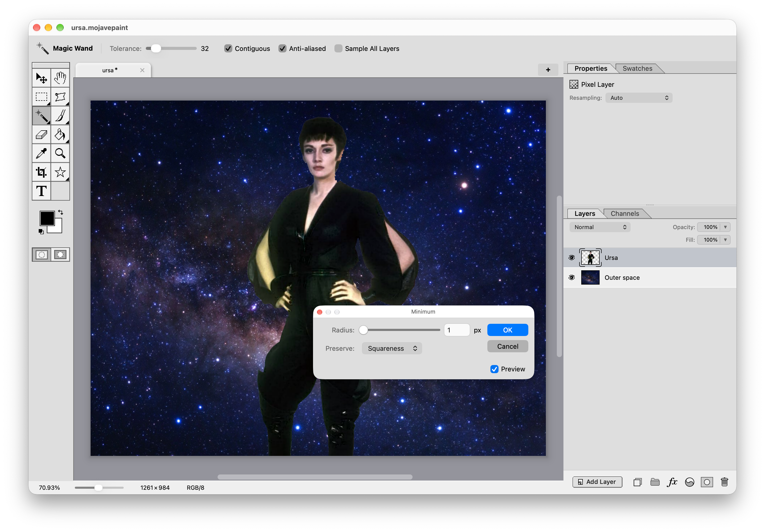This screenshot has width=765, height=532.
Task: Click the new document plus button
Action: coord(548,70)
